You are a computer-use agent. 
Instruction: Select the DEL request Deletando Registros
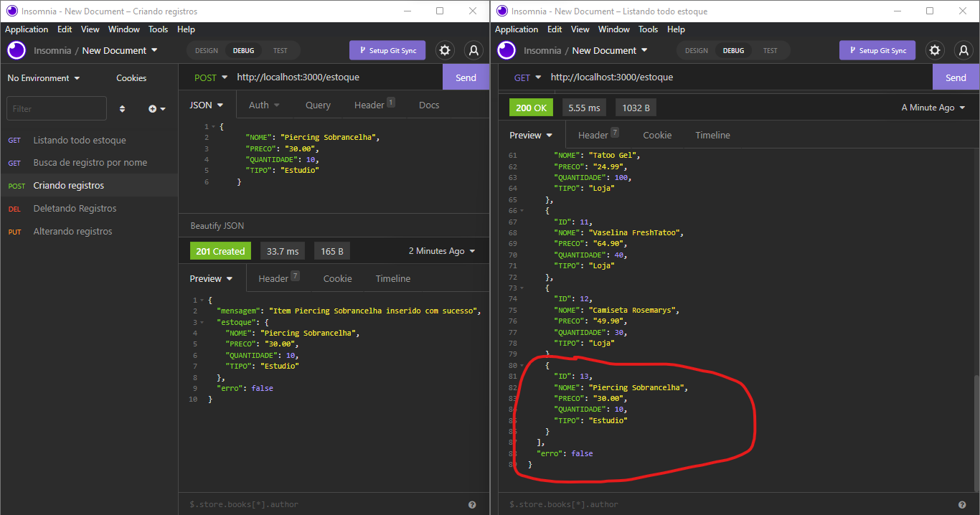click(x=74, y=208)
